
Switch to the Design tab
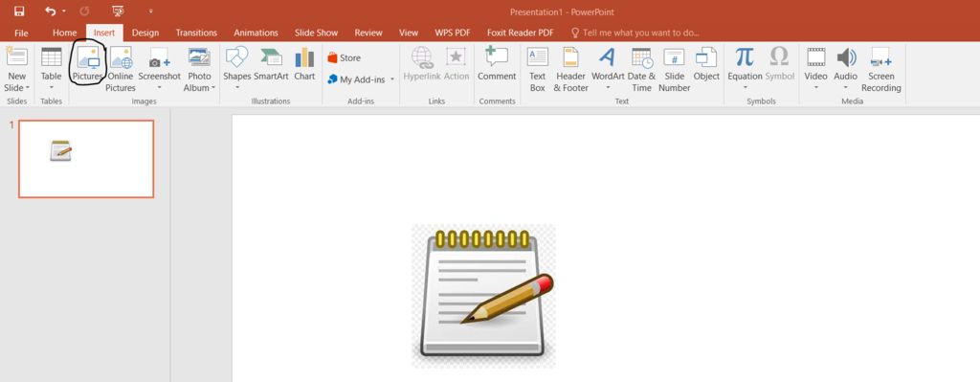point(145,33)
